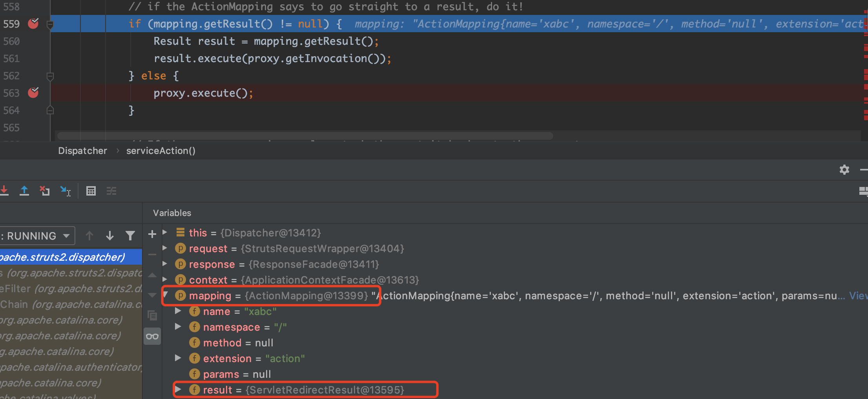The width and height of the screenshot is (868, 399).
Task: Collapse the if block fold marker at line 559
Action: coord(50,24)
